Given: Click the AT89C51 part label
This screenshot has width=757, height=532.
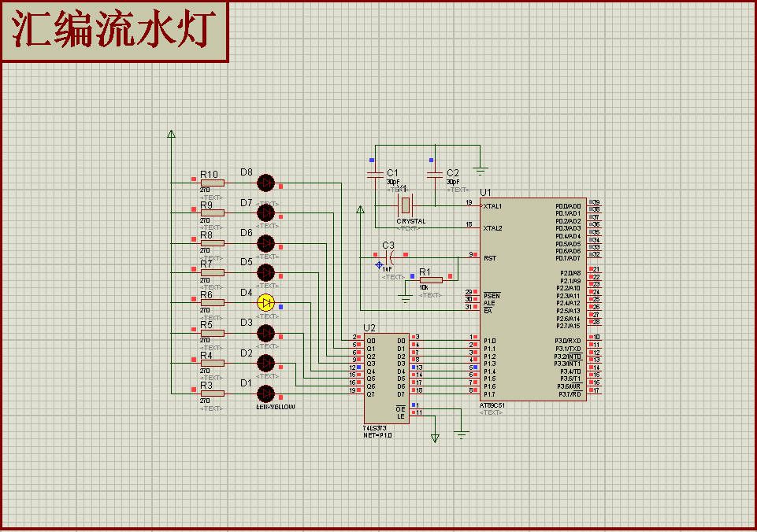Looking at the screenshot, I should pyautogui.click(x=492, y=405).
